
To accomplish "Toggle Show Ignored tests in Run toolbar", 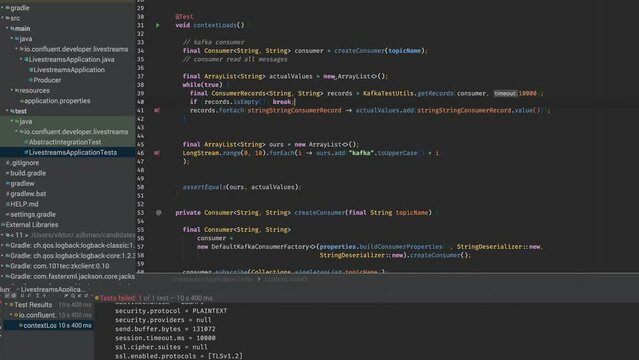I will [13, 296].
